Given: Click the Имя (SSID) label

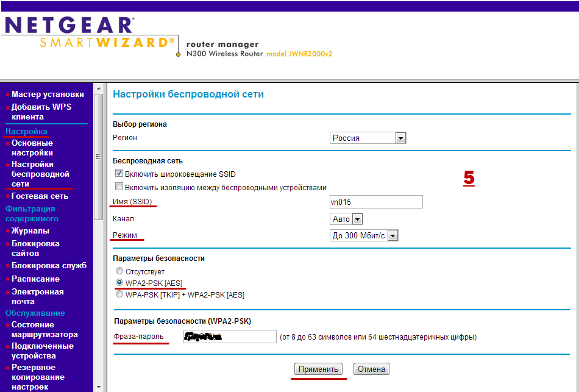Looking at the screenshot, I should click(x=132, y=202).
